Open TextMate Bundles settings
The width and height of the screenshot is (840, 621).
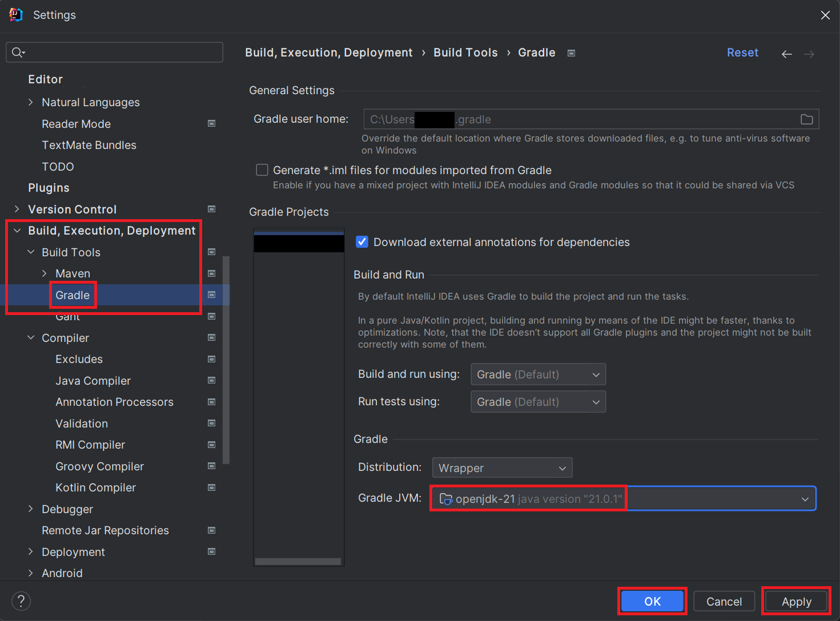click(89, 145)
